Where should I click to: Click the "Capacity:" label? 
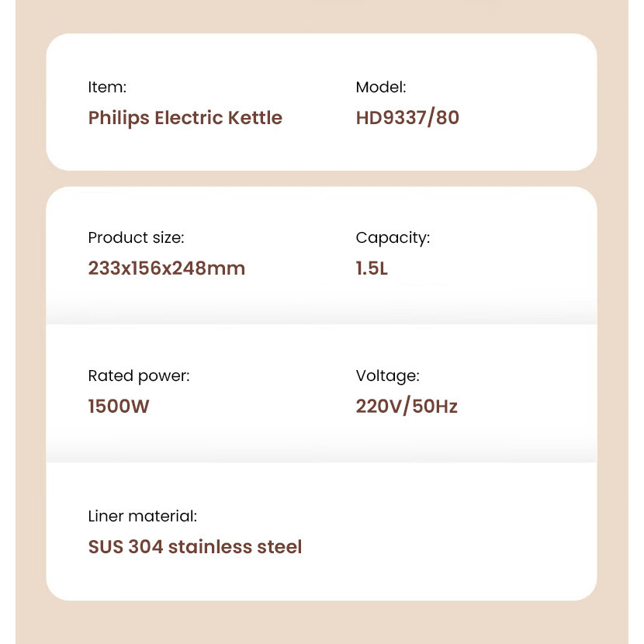[393, 238]
